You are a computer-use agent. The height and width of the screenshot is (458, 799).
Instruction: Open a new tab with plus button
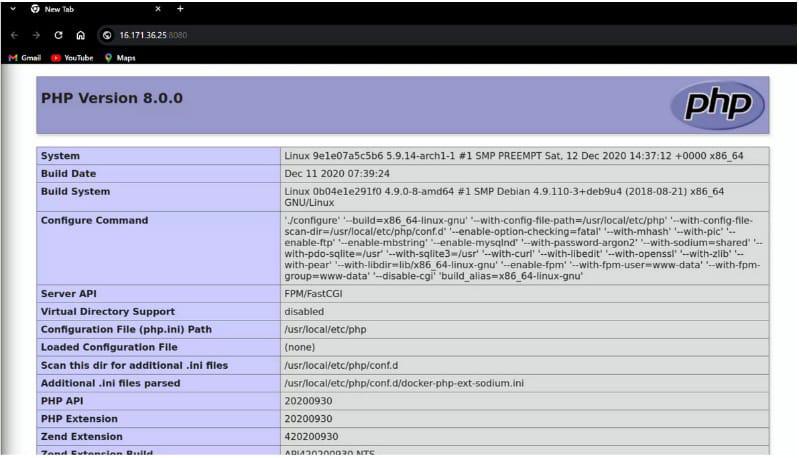click(x=180, y=9)
